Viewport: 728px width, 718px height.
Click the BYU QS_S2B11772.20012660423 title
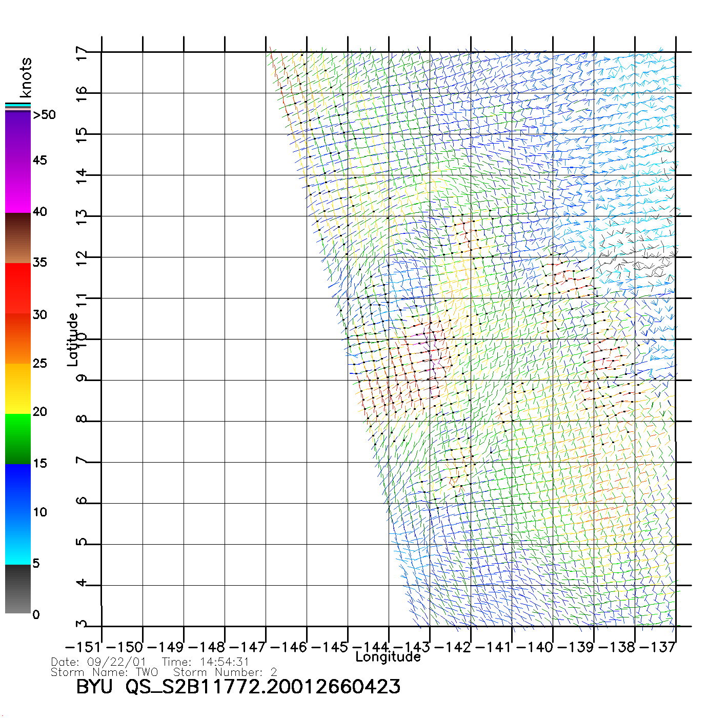[x=238, y=687]
